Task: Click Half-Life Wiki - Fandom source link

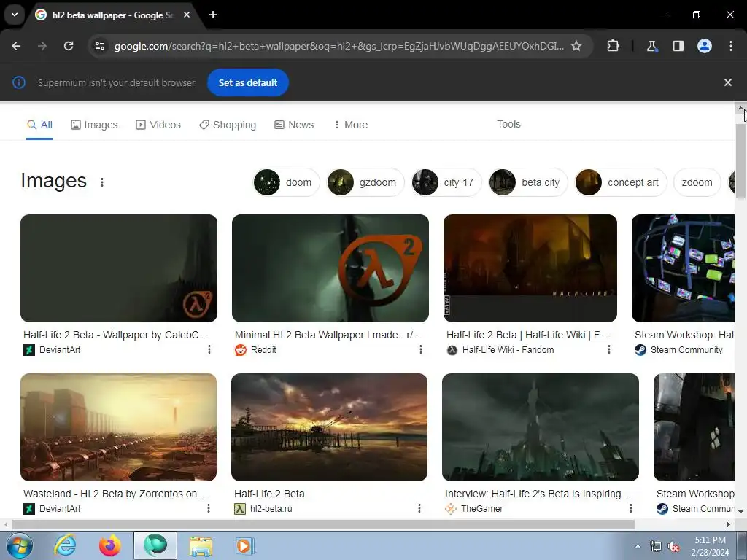Action: click(500, 350)
